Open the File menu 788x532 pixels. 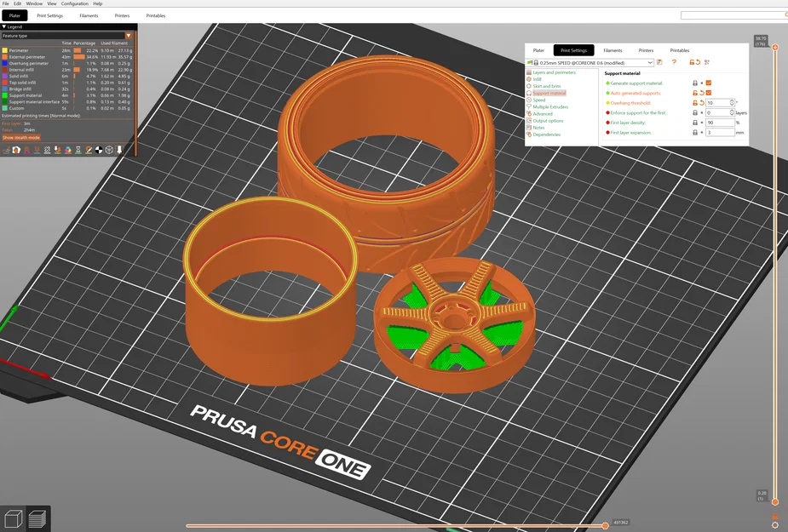pyautogui.click(x=5, y=3)
